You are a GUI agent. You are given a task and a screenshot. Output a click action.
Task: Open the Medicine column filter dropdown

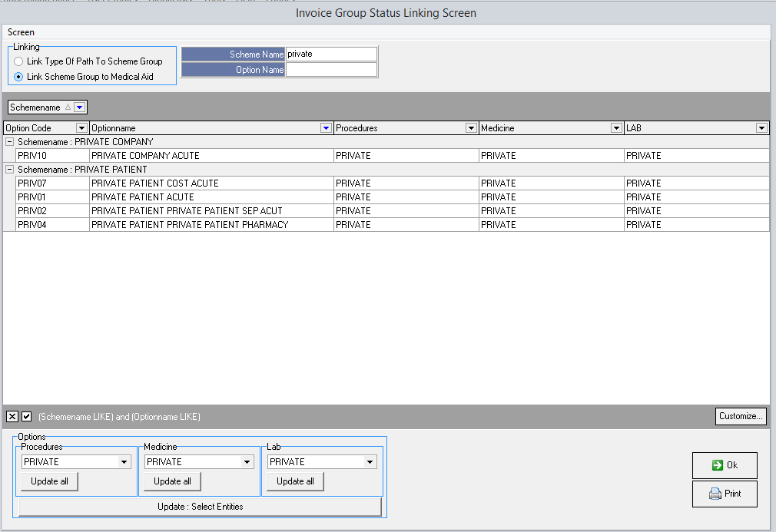(x=615, y=128)
